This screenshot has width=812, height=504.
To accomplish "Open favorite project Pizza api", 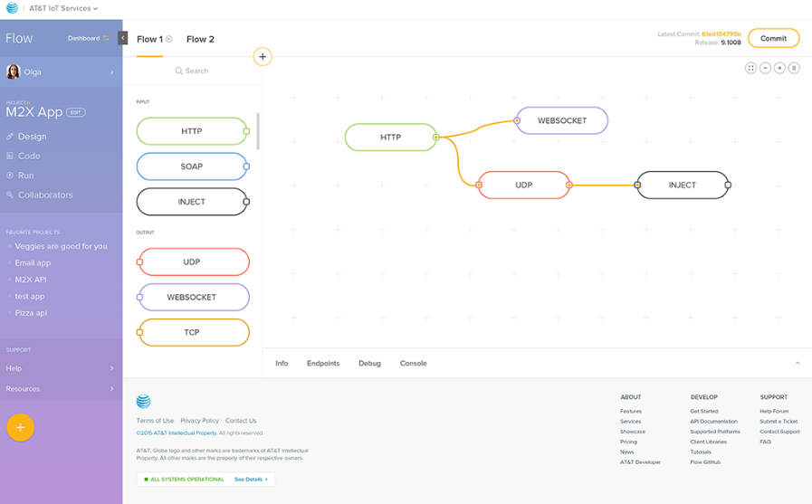I will click(x=31, y=313).
